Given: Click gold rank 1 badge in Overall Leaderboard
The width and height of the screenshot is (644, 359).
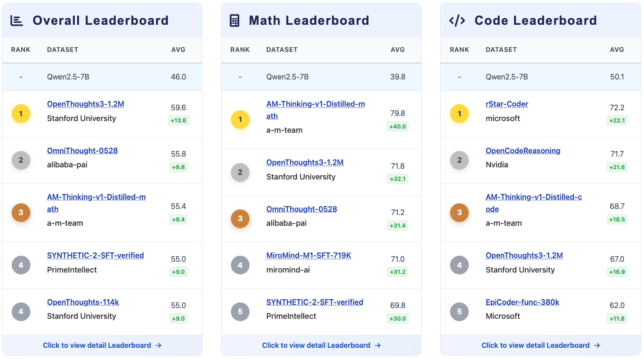Looking at the screenshot, I should tap(21, 114).
